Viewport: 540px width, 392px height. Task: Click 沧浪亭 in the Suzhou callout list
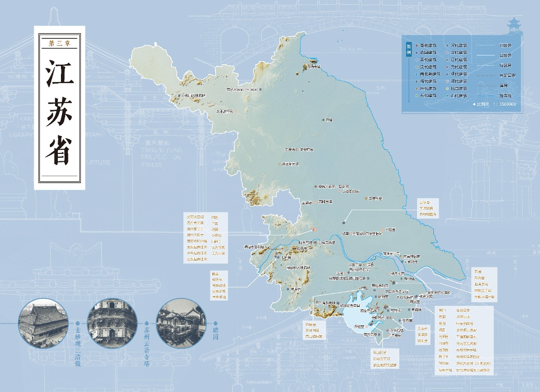[443, 344]
